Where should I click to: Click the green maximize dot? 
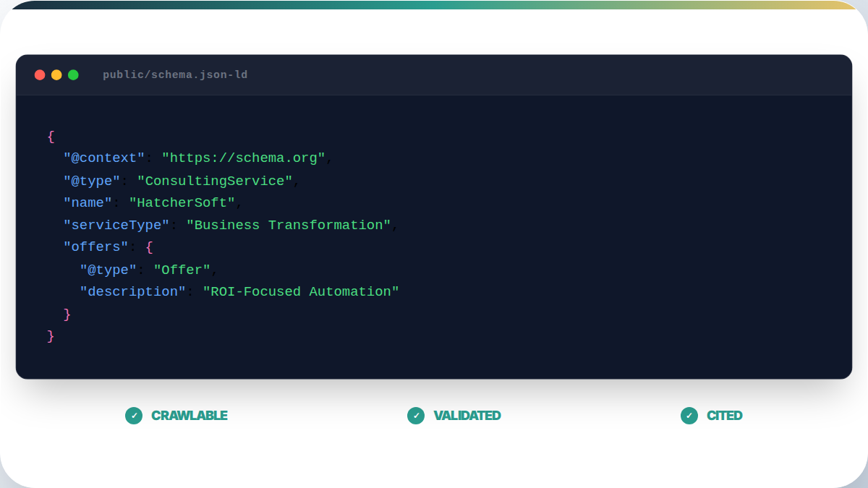tap(73, 75)
